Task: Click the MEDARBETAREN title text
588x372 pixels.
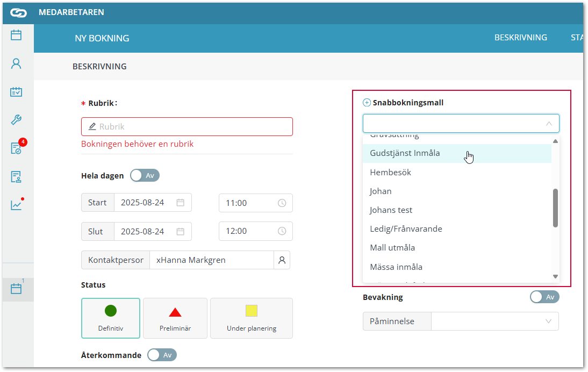Action: (71, 12)
